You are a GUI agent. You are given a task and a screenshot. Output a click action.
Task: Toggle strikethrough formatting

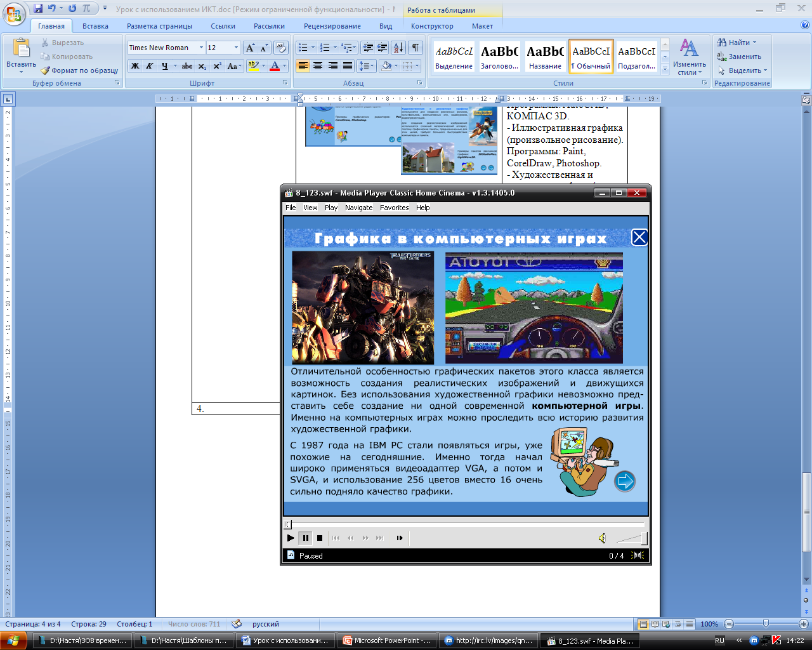(187, 66)
